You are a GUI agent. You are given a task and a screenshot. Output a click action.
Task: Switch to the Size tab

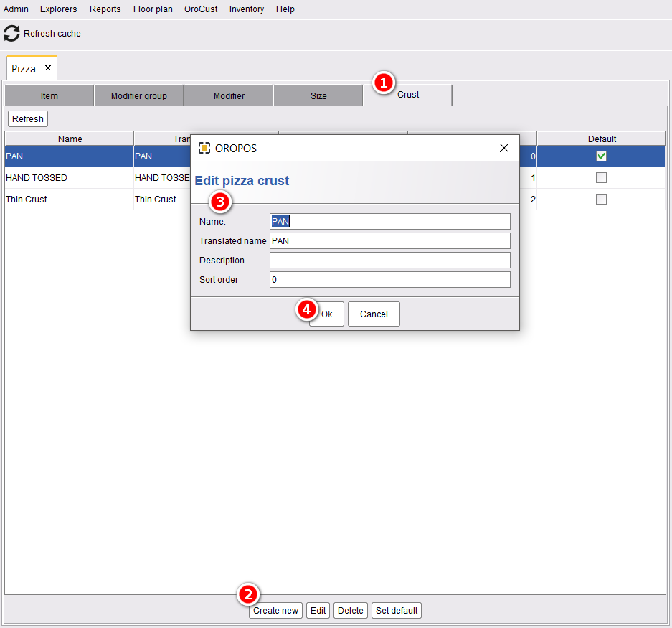pos(318,95)
